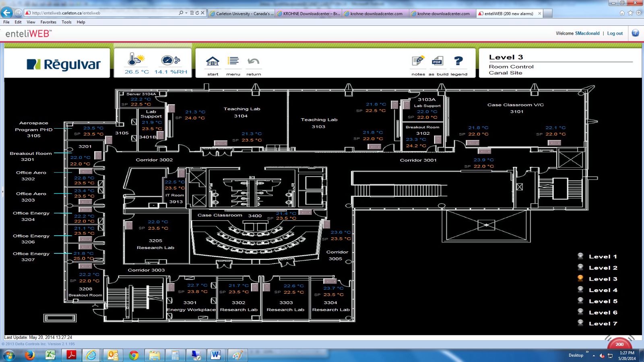
Task: Click thermostat in Breakout Room 3201
Action: pos(98,155)
